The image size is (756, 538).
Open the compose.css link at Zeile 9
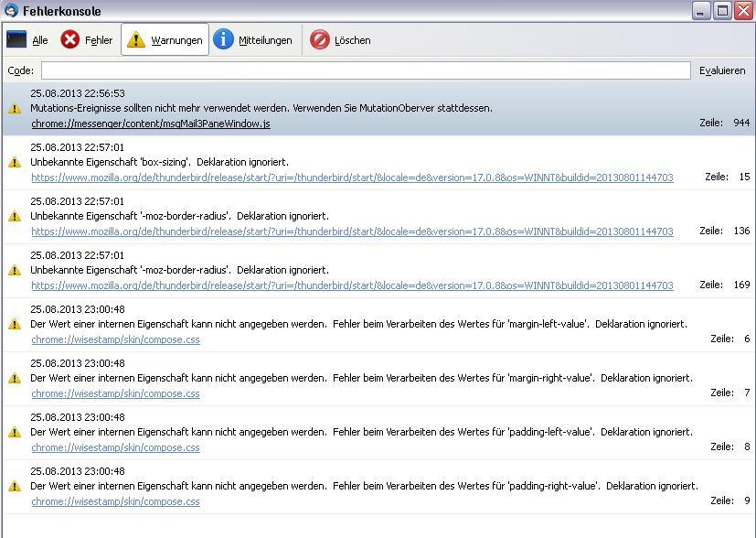(115, 501)
